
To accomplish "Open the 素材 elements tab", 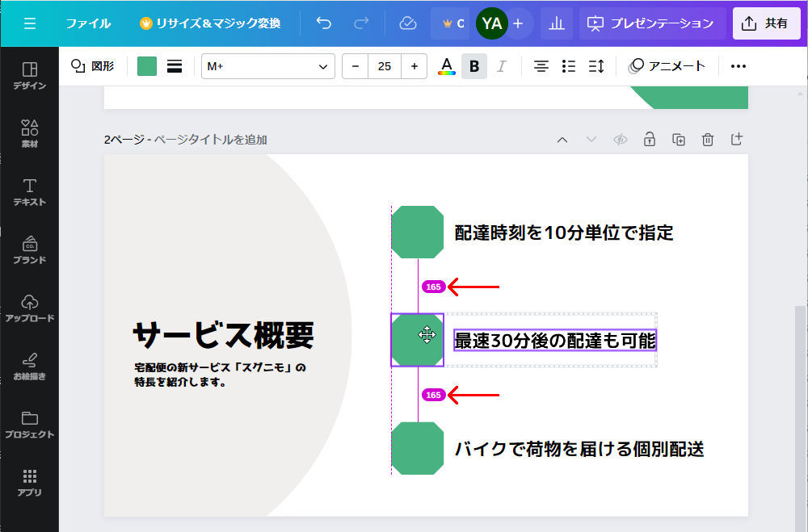I will pos(29,134).
